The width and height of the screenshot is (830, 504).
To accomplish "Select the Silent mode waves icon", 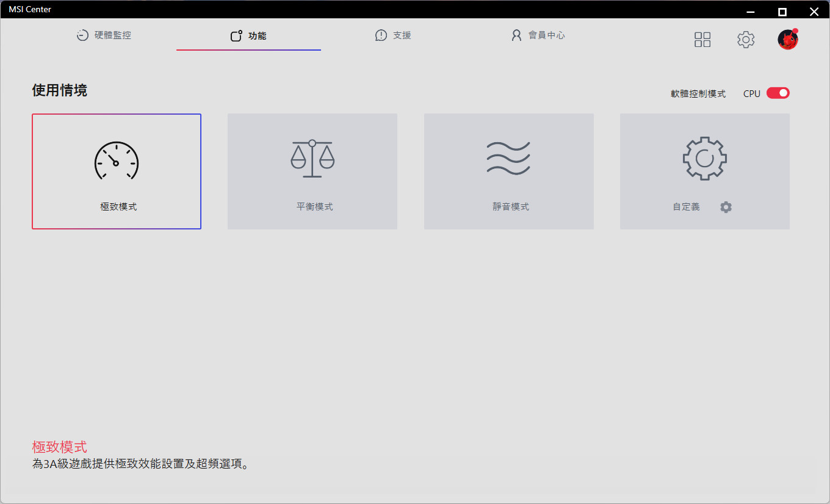I will click(x=508, y=159).
